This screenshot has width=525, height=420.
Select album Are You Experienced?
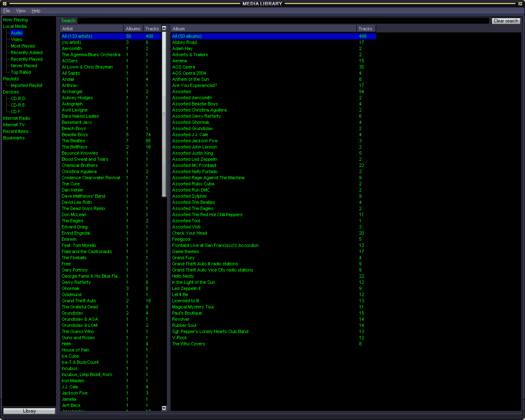274,85
